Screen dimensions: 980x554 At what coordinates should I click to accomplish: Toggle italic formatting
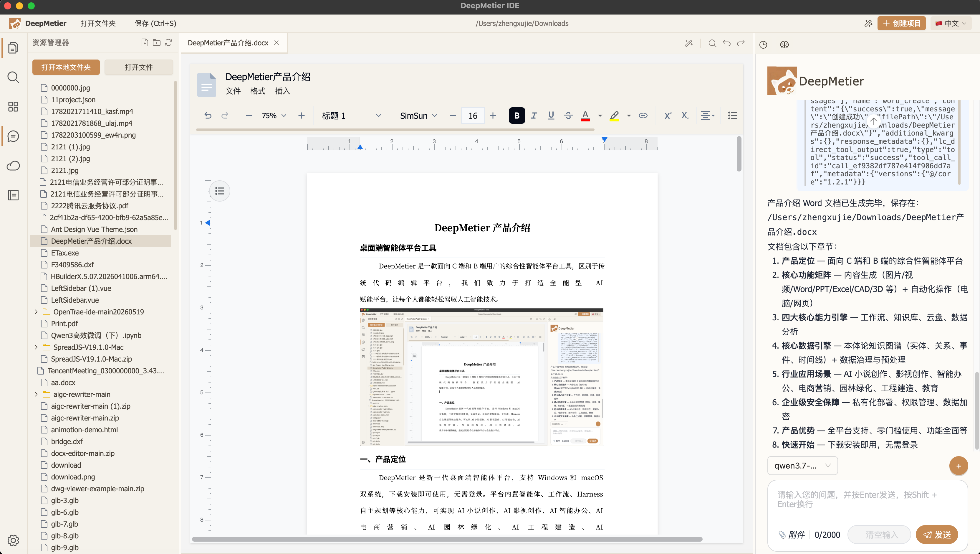[534, 116]
